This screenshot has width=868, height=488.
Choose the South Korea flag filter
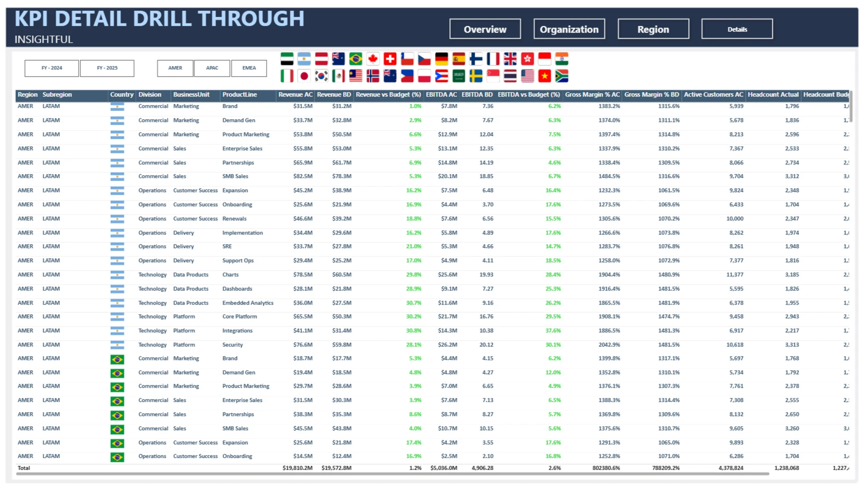321,76
